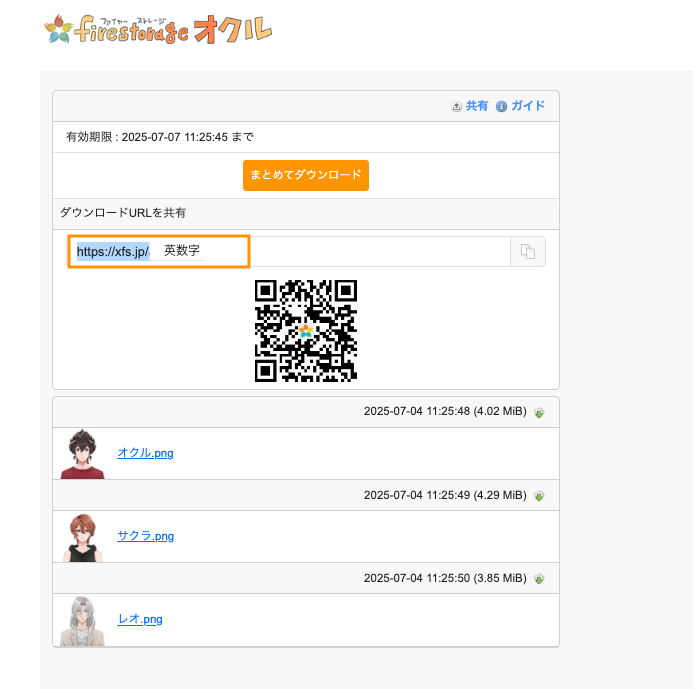This screenshot has height=689, width=693.
Task: Click the 2025-07-04 11:25:49 (4.29 MiB) text
Action: pyautogui.click(x=445, y=495)
